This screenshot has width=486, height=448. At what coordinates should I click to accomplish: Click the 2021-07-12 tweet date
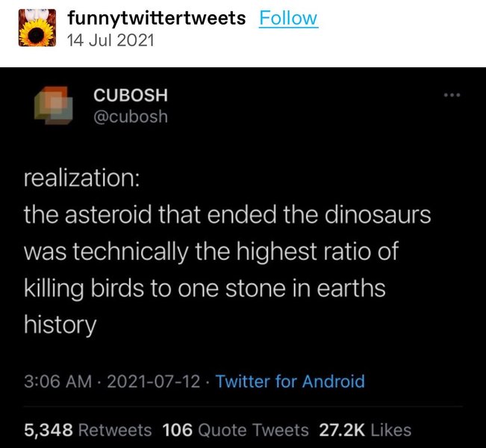coord(152,382)
